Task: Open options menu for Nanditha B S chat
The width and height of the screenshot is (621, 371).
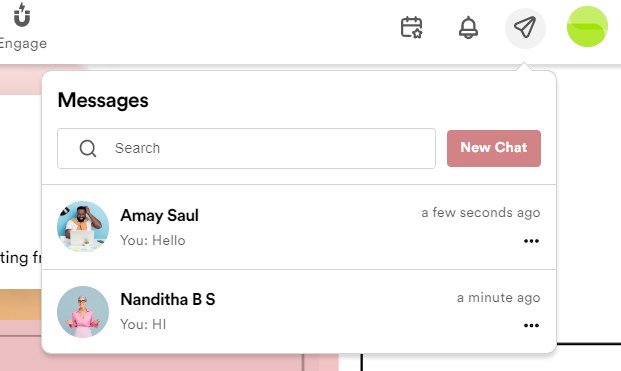Action: click(531, 325)
